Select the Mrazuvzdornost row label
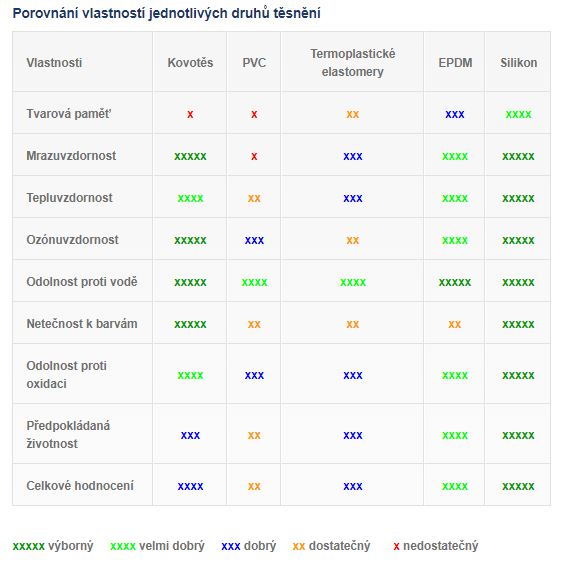The width and height of the screenshot is (574, 565). pyautogui.click(x=71, y=156)
